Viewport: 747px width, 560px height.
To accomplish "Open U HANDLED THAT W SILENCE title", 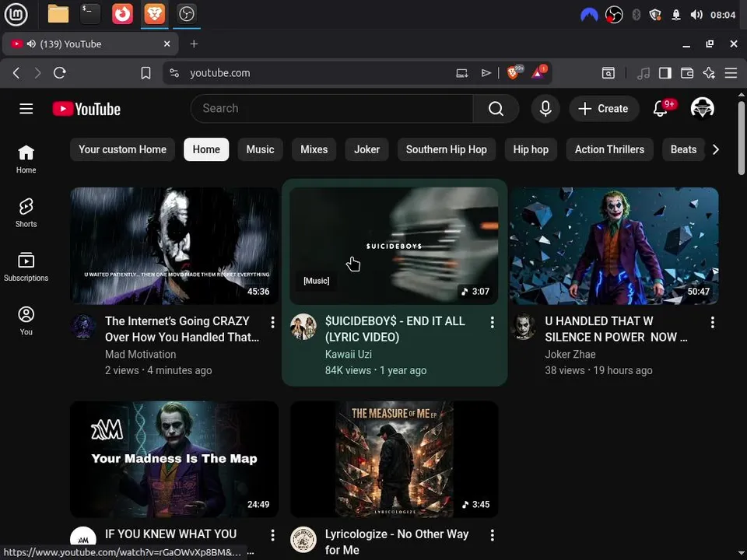I will click(x=616, y=329).
